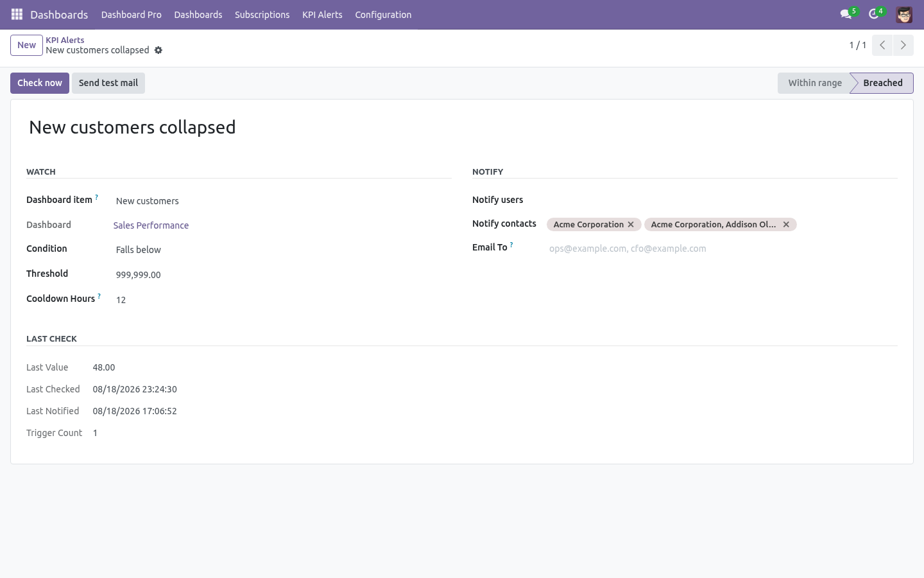Viewport: 924px width, 578px height.
Task: Set status to Breached
Action: 883,83
